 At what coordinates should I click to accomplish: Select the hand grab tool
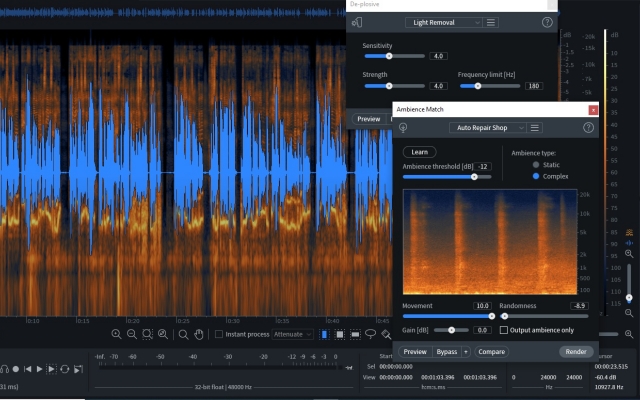pyautogui.click(x=199, y=335)
